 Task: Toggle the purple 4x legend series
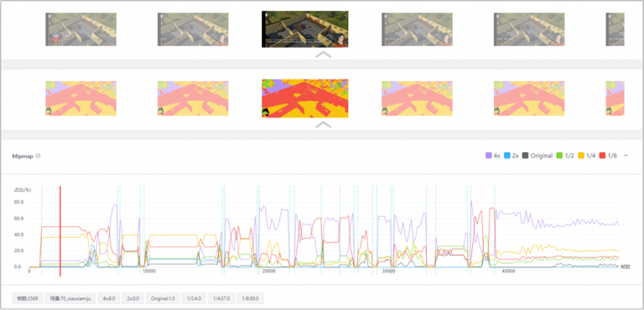click(493, 156)
